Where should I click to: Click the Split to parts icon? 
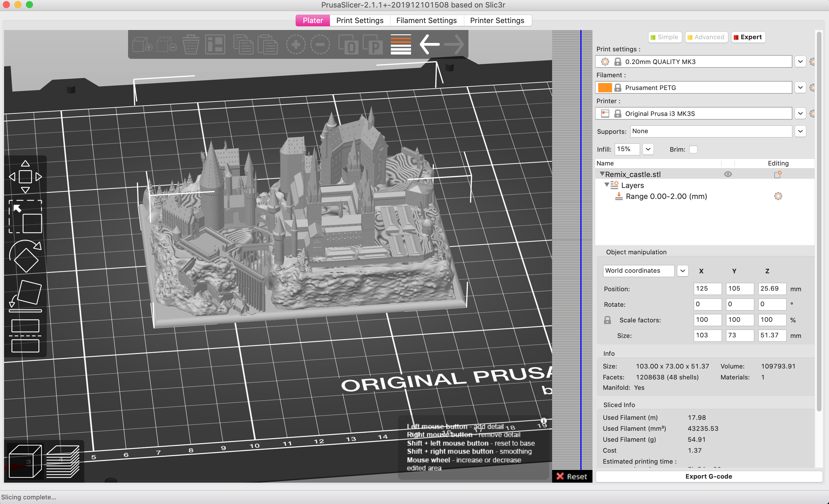click(373, 44)
